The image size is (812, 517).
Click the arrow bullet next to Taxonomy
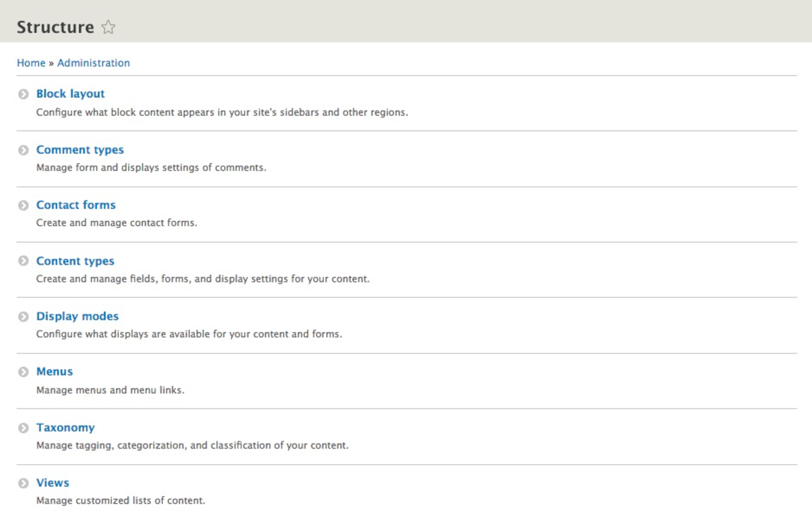23,428
